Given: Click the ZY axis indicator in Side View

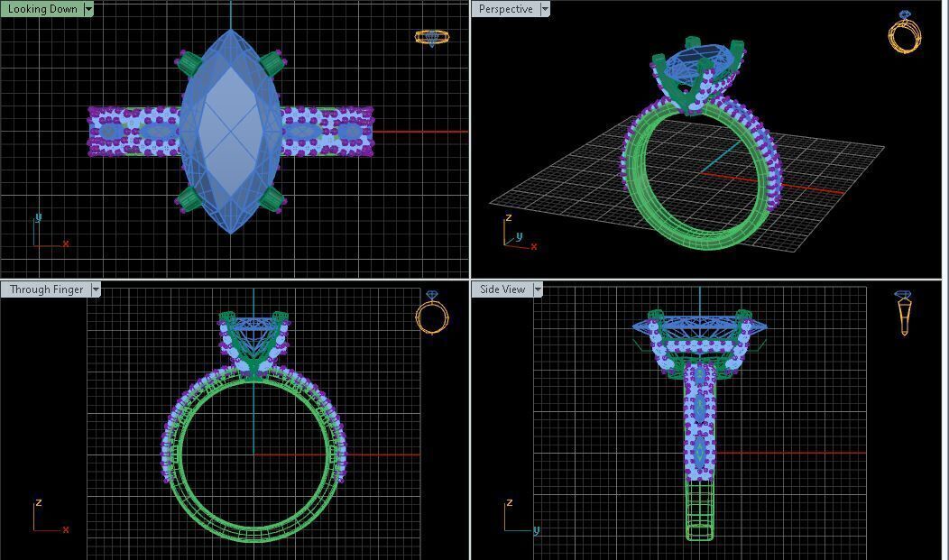Looking at the screenshot, I should tap(521, 517).
